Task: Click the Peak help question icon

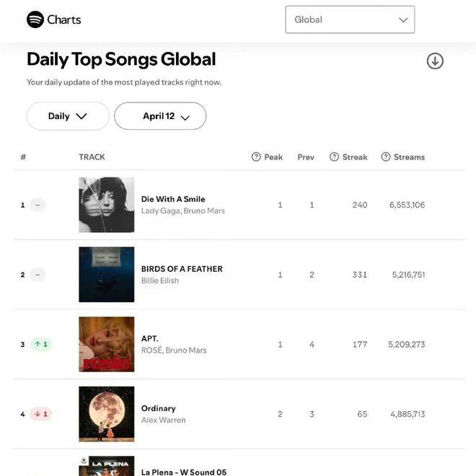Action: [x=256, y=157]
